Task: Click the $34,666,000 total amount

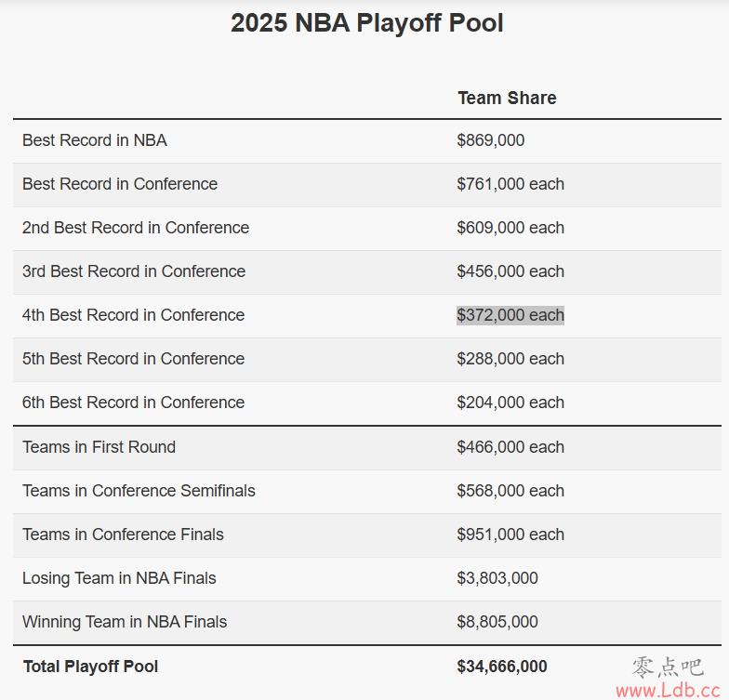Action: click(x=502, y=667)
